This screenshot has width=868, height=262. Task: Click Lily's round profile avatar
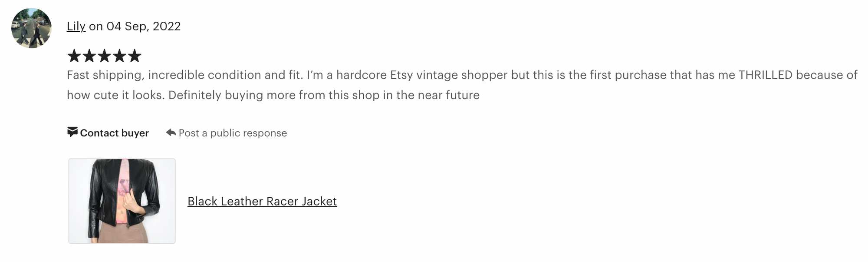pos(31,28)
